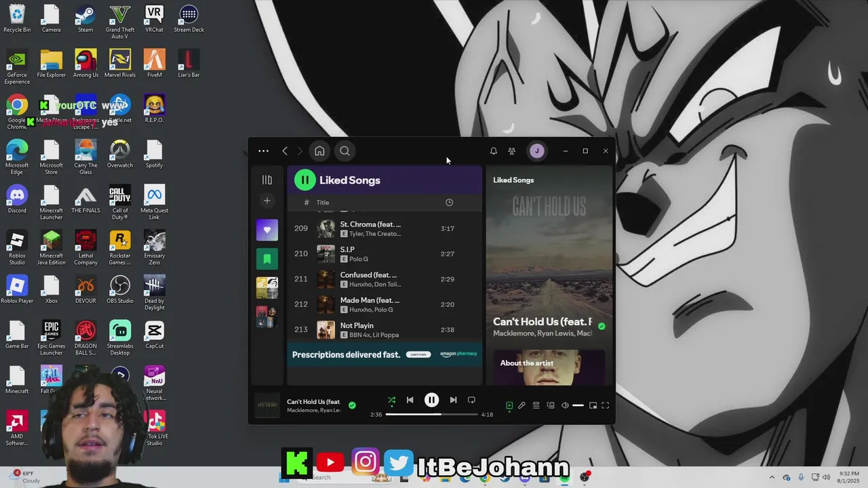Image resolution: width=868 pixels, height=488 pixels.
Task: Go back in Spotify navigation
Action: coord(285,151)
